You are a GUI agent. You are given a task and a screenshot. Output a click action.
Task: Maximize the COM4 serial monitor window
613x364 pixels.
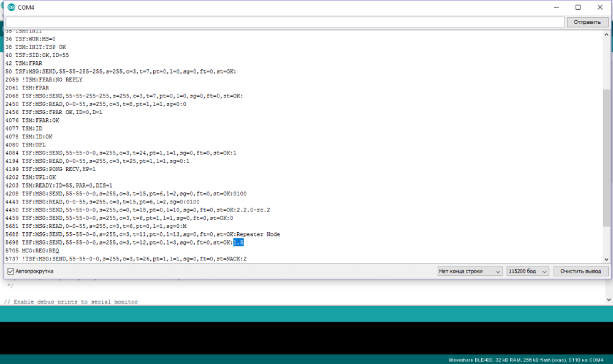[577, 7]
